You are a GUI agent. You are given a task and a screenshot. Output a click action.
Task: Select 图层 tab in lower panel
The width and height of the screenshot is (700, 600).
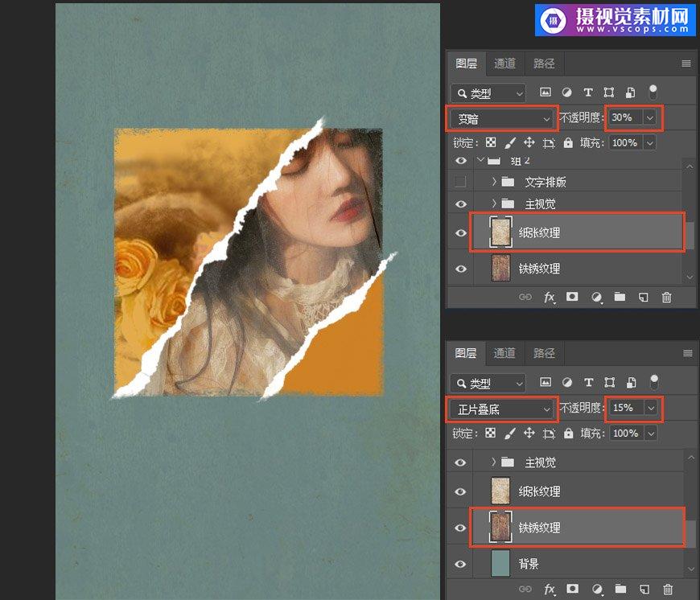[x=466, y=353]
